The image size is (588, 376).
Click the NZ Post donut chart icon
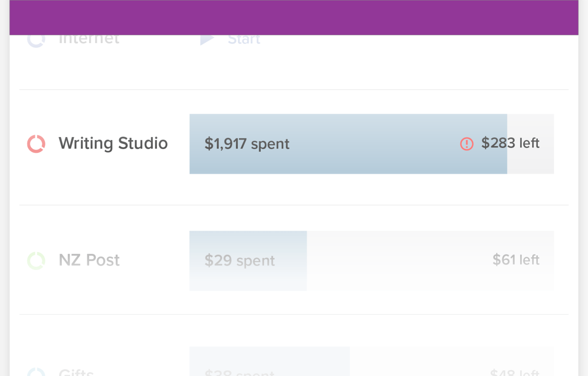tap(36, 260)
